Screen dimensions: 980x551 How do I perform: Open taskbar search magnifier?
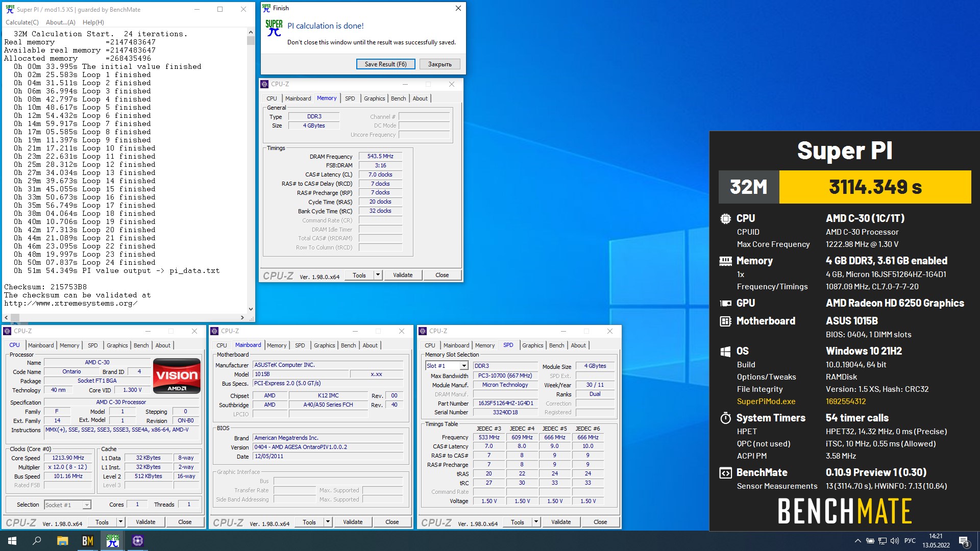(37, 541)
